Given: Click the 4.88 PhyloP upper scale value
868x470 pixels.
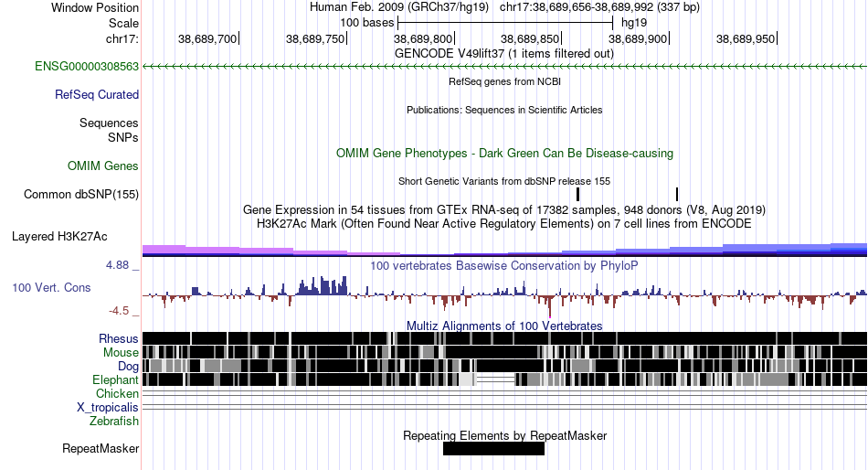Looking at the screenshot, I should [118, 265].
